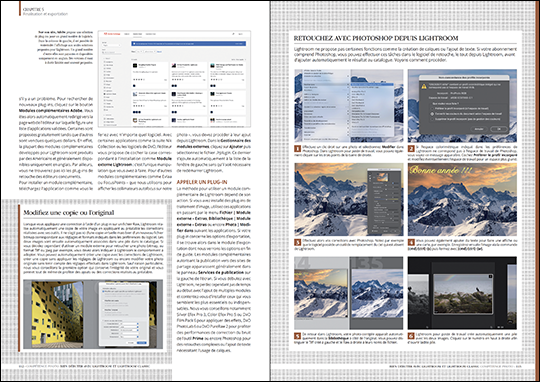The height and width of the screenshot is (382, 540).
Task: Click the bold text 'Services de publication'
Action: pyautogui.click(x=221, y=272)
